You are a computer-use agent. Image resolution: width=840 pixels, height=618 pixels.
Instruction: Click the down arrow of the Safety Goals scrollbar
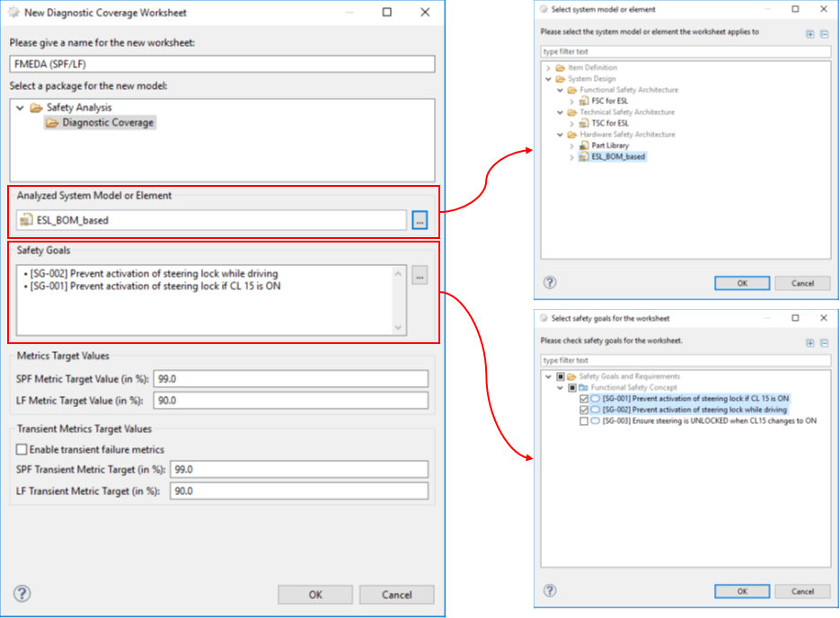click(398, 327)
